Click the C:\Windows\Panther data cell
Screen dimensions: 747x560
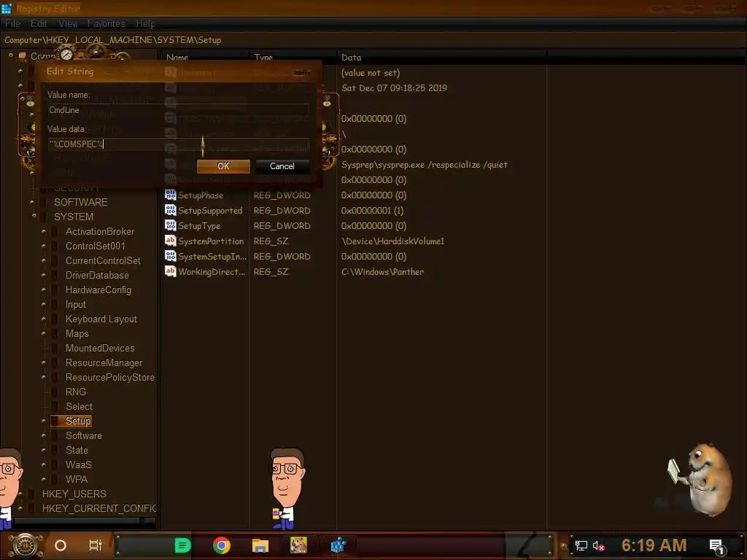click(382, 272)
